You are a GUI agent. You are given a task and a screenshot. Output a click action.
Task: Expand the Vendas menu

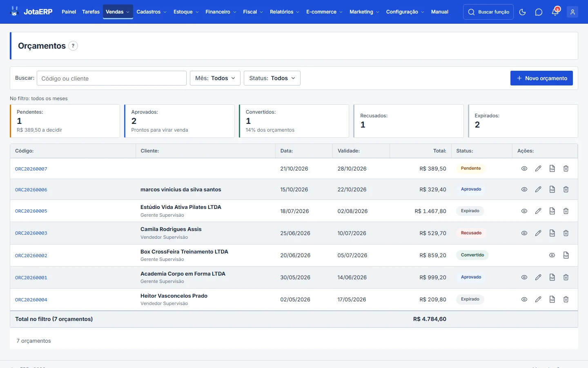118,12
